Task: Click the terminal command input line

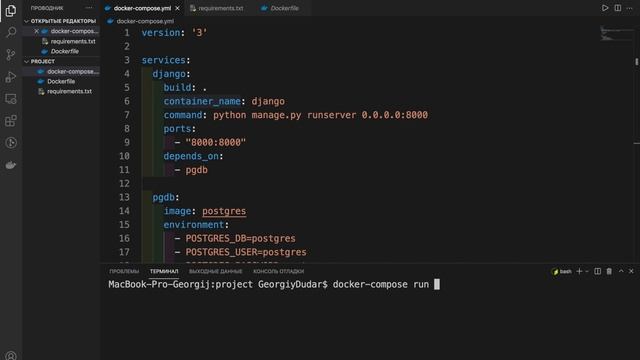Action: tap(274, 284)
